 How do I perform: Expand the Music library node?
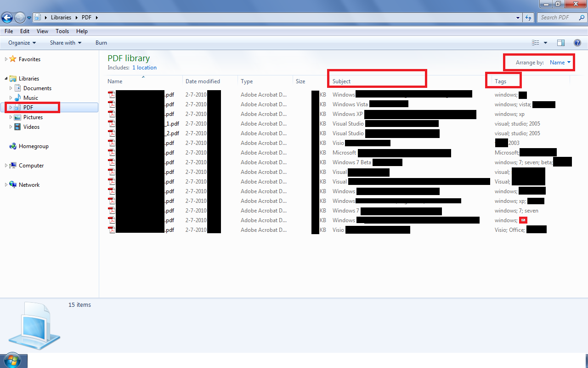coord(11,98)
